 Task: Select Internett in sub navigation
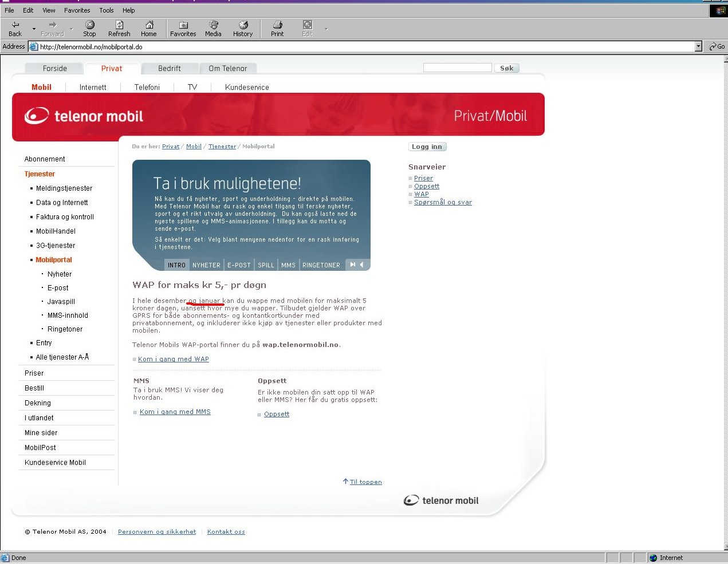point(93,88)
